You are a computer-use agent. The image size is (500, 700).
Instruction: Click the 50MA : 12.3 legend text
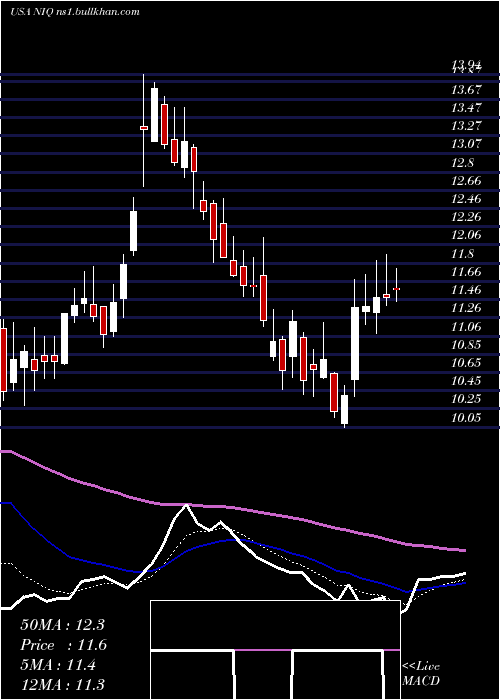[62, 625]
